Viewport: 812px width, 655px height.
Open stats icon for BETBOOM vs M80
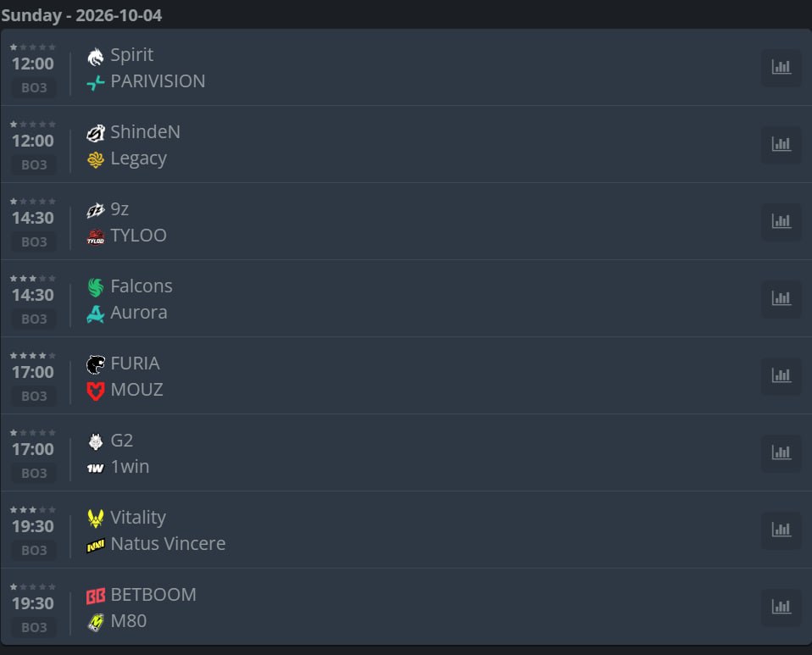tap(781, 607)
